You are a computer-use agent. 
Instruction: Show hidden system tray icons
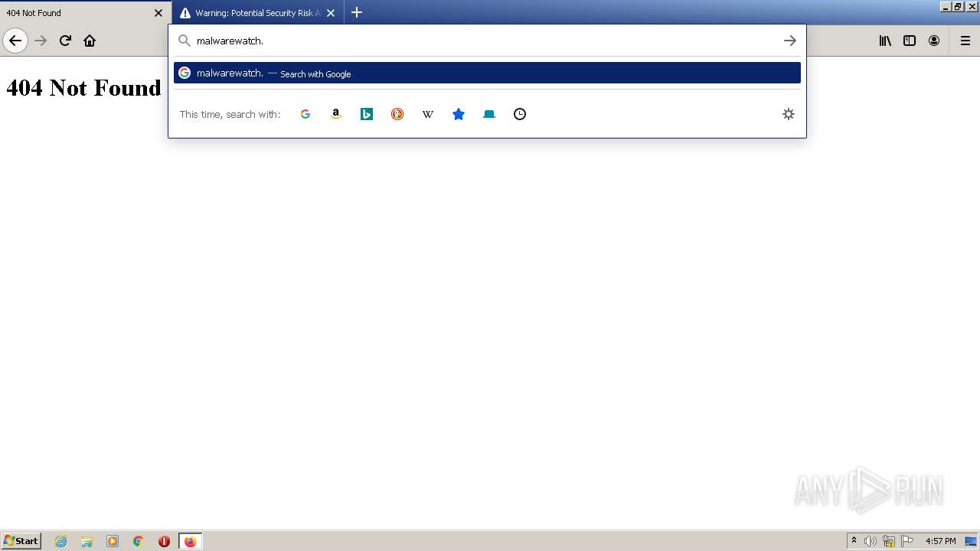(x=854, y=541)
